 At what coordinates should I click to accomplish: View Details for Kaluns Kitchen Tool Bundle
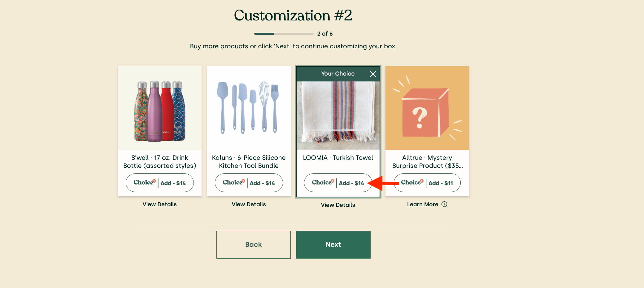(x=249, y=204)
